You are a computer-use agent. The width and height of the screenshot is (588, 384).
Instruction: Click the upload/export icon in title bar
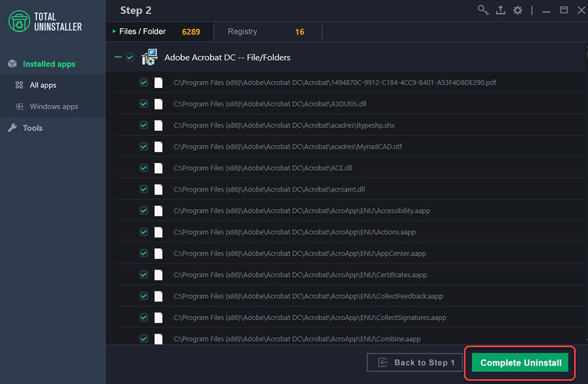500,10
